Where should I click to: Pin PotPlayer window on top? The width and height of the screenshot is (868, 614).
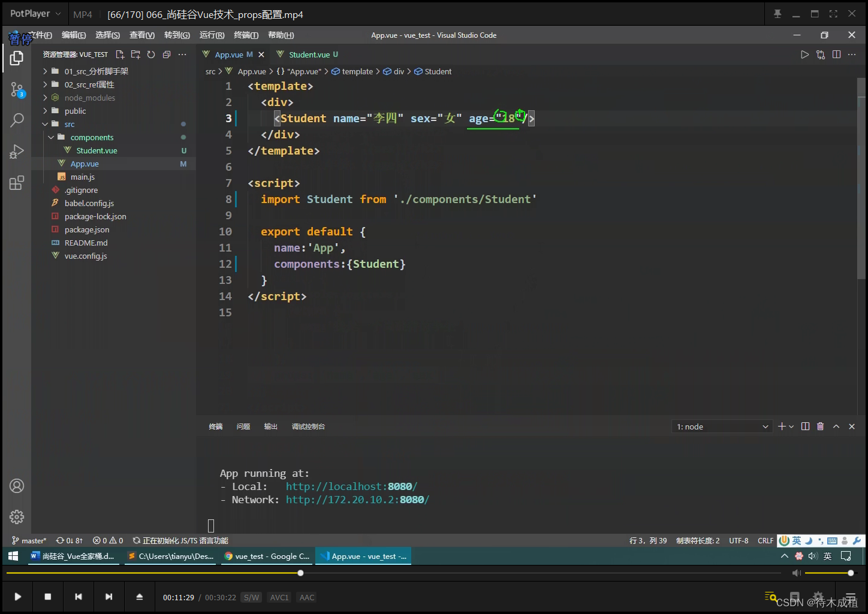[x=777, y=14]
